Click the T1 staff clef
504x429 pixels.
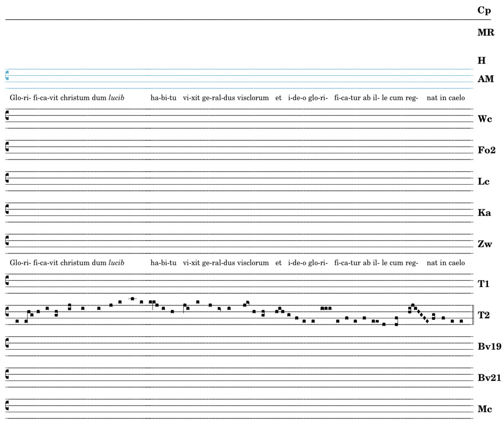(7, 281)
